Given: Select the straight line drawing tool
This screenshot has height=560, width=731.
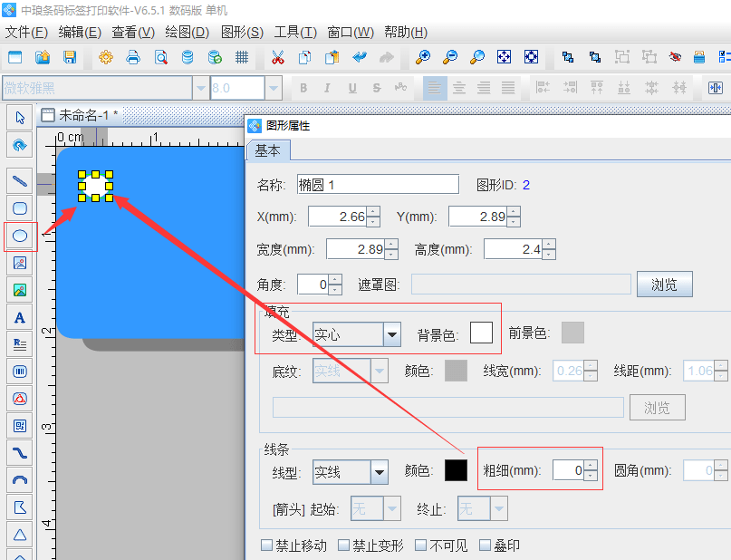Looking at the screenshot, I should [20, 180].
